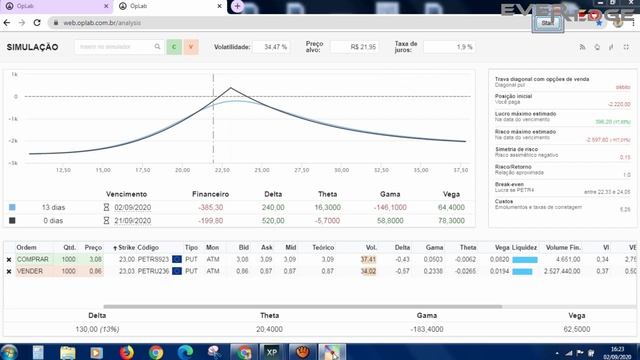This screenshot has width=640, height=360.
Task: Go forward in browser
Action: tap(22, 23)
